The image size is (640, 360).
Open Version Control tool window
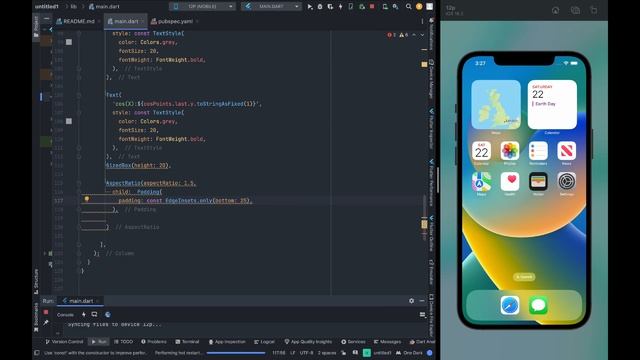pyautogui.click(x=64, y=342)
